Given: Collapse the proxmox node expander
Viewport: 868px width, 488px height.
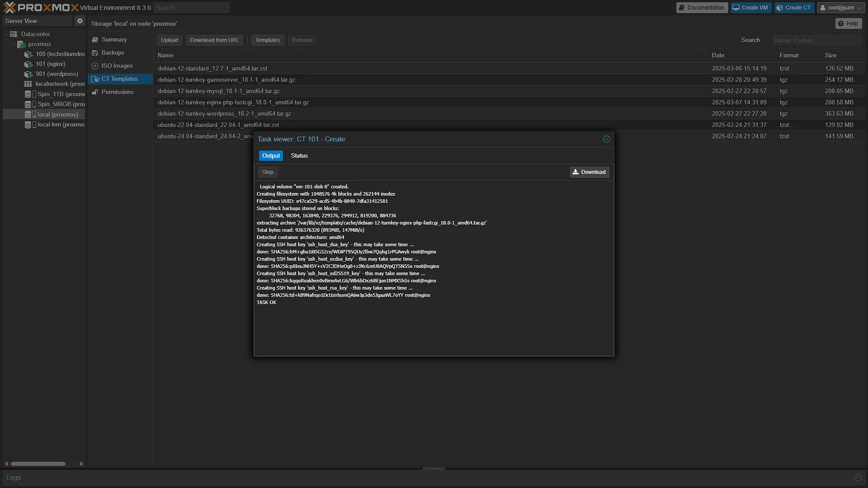Looking at the screenshot, I should [14, 44].
